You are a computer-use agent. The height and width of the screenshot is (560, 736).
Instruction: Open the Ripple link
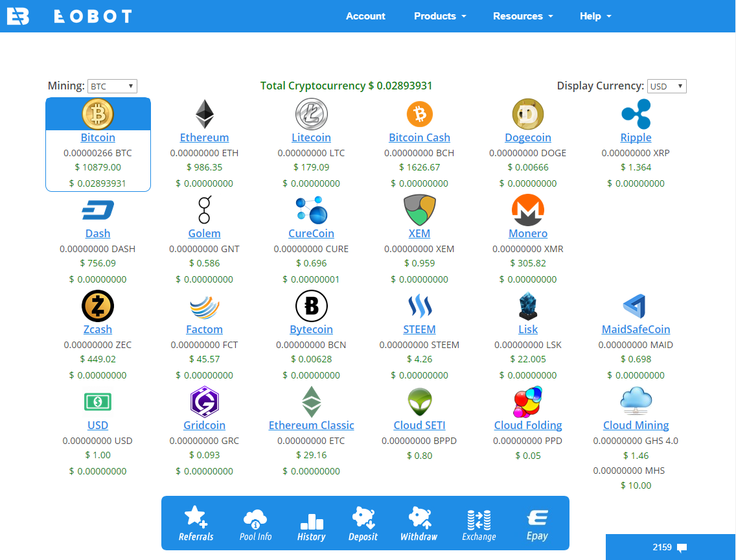[x=636, y=137]
